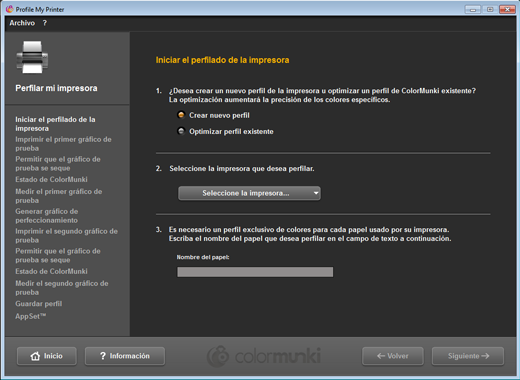Viewport: 520px width, 380px height.
Task: Click the Nombre del papel label
Action: [203, 257]
